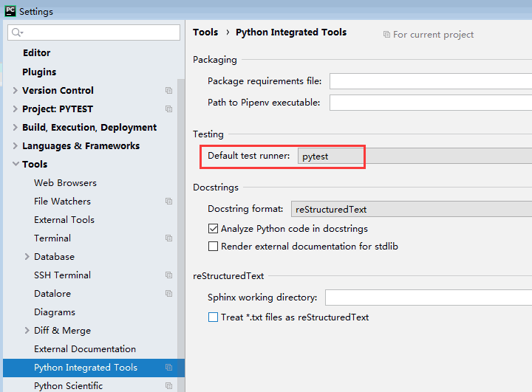Open External Documentation settings page

tap(85, 349)
